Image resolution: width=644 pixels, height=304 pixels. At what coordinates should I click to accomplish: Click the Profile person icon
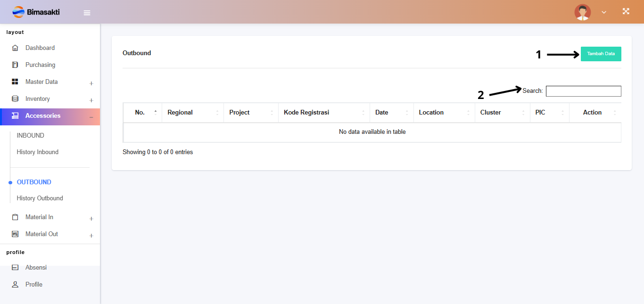15,285
